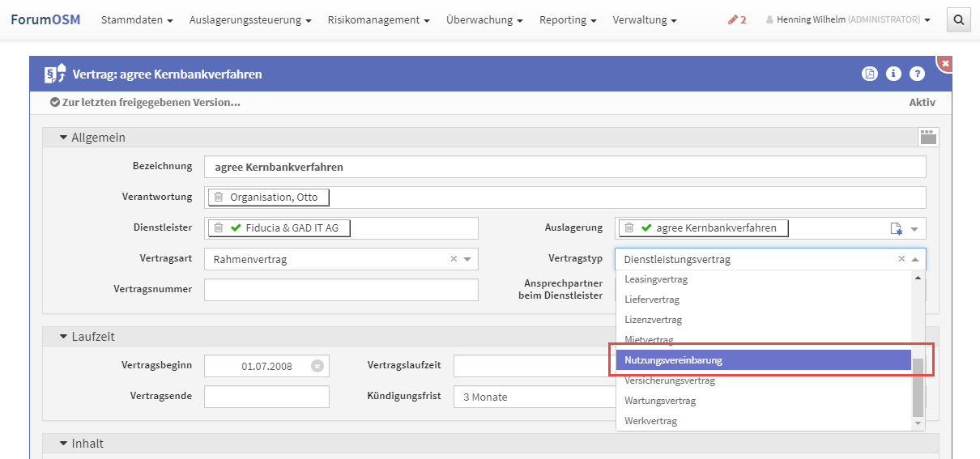This screenshot has height=459, width=980.
Task: Open the help question mark icon
Action: click(917, 74)
